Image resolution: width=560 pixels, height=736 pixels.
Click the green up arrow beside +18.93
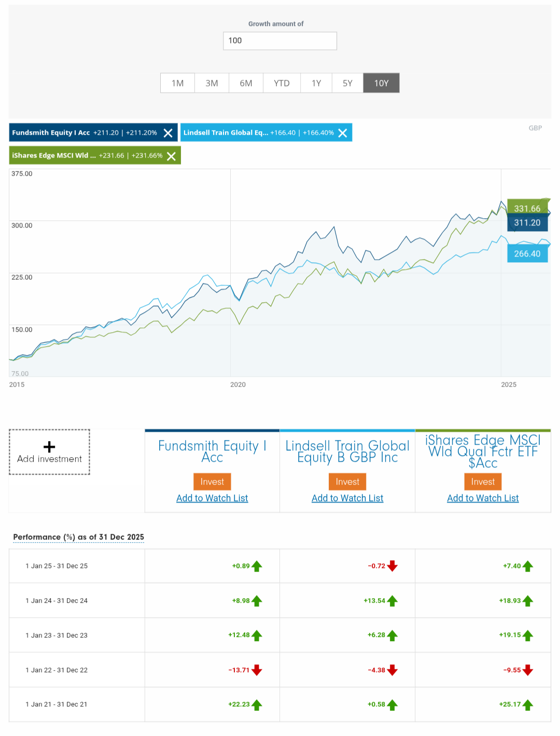[x=528, y=601]
